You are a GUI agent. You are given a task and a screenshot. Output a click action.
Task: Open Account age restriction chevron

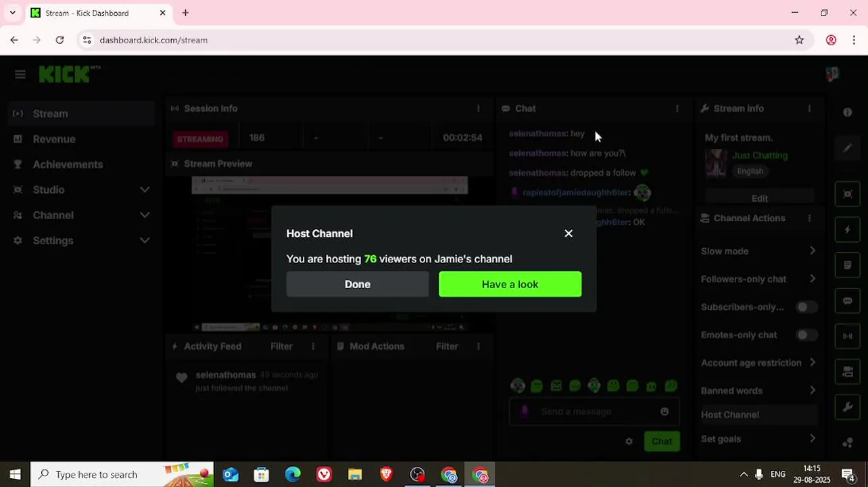click(812, 363)
